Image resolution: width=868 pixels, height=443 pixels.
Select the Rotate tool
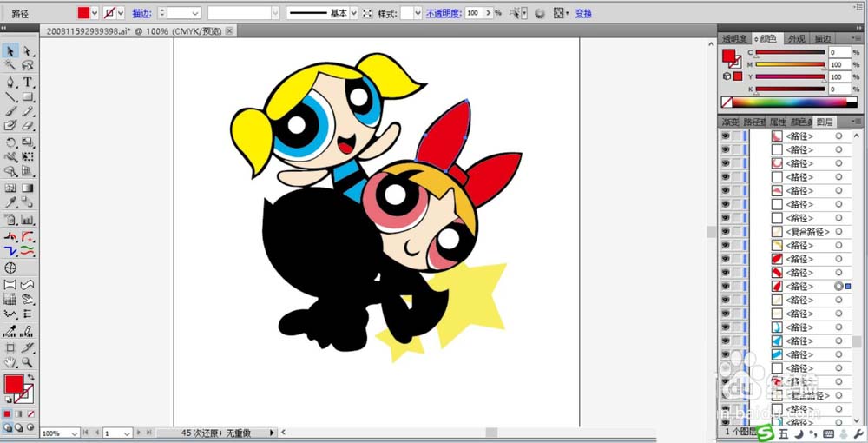[x=10, y=142]
